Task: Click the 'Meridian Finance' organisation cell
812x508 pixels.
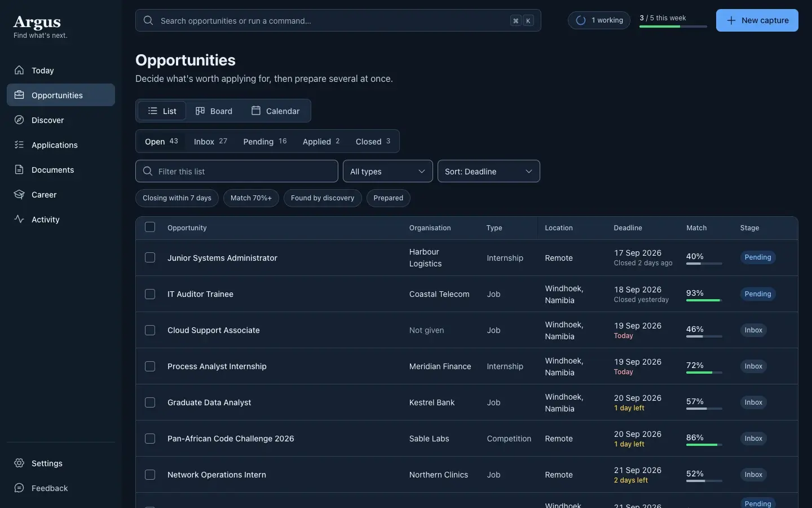Action: (440, 366)
